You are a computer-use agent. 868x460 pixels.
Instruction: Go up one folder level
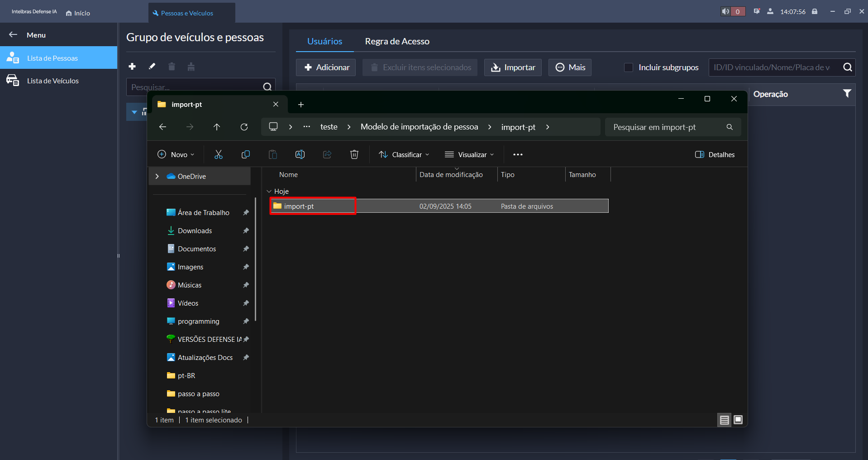tap(217, 127)
